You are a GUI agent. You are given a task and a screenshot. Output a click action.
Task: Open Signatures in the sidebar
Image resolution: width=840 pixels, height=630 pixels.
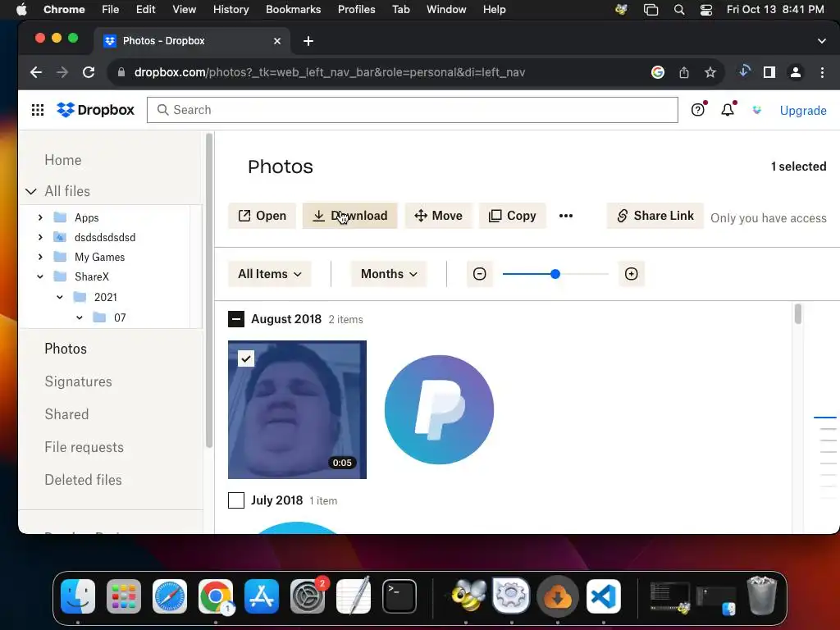78,381
